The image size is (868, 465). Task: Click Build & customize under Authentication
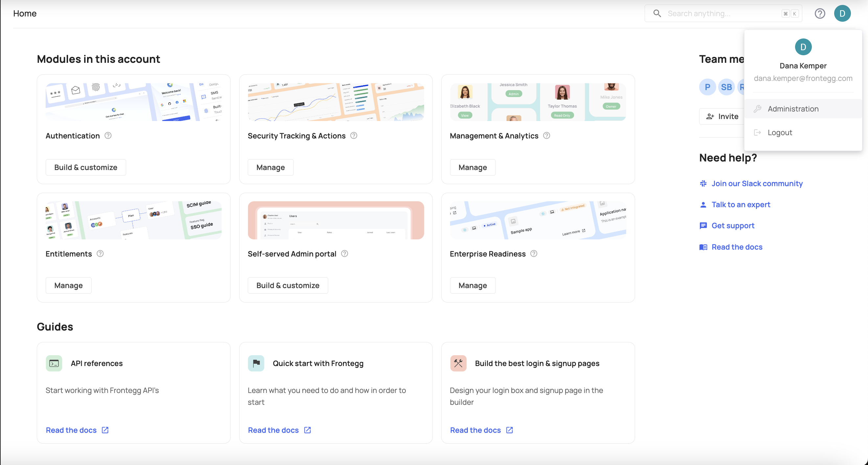coord(86,167)
